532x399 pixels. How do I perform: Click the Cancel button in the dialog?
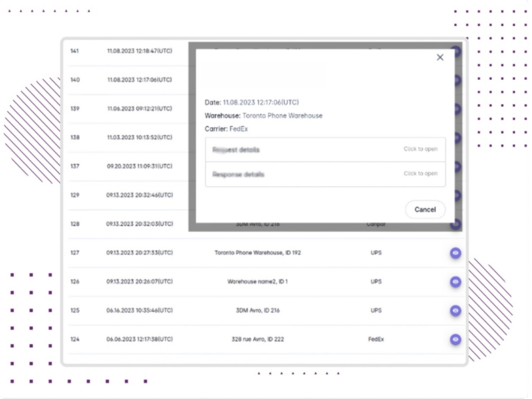point(425,210)
